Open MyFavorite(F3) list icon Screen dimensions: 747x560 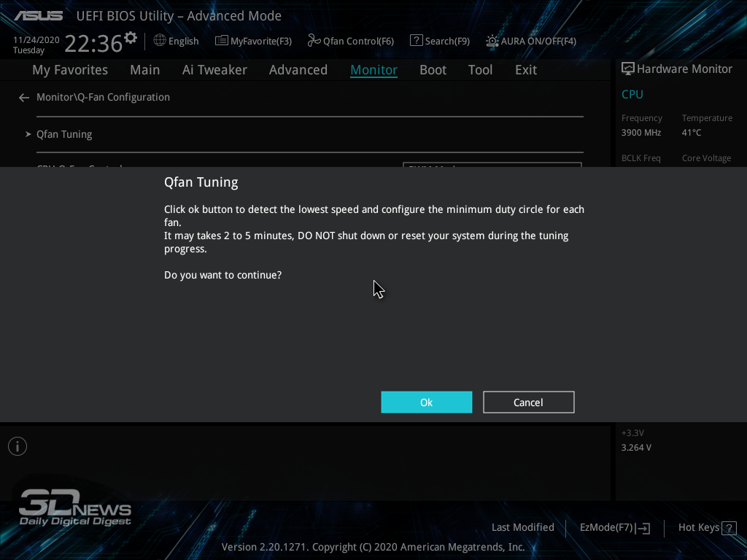pos(221,41)
